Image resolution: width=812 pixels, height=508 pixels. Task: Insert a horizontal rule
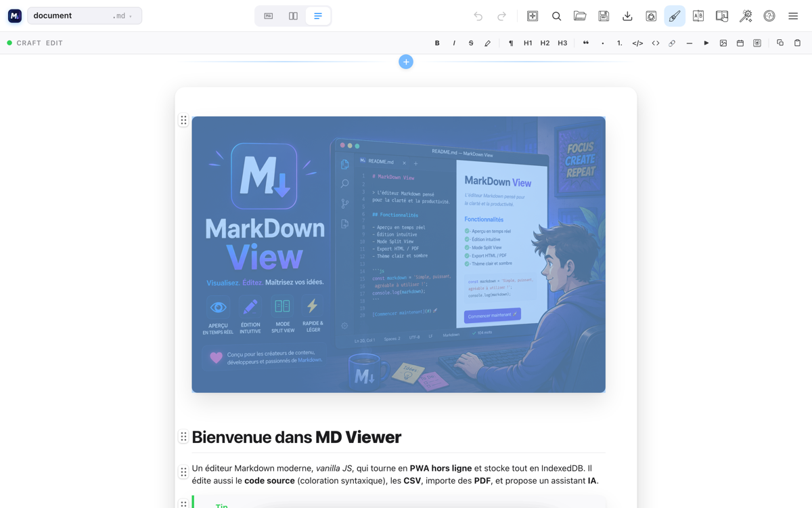coord(689,43)
